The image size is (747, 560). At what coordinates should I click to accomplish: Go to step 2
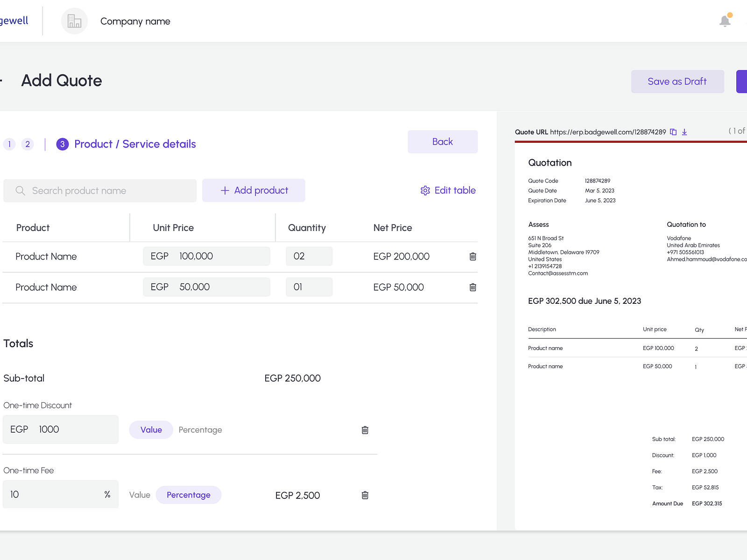(x=28, y=144)
